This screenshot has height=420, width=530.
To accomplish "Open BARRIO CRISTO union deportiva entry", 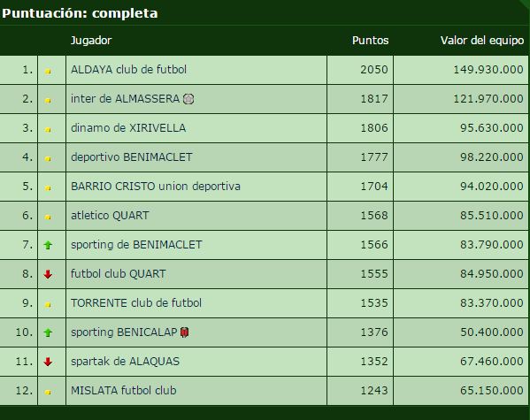I will (x=156, y=187).
